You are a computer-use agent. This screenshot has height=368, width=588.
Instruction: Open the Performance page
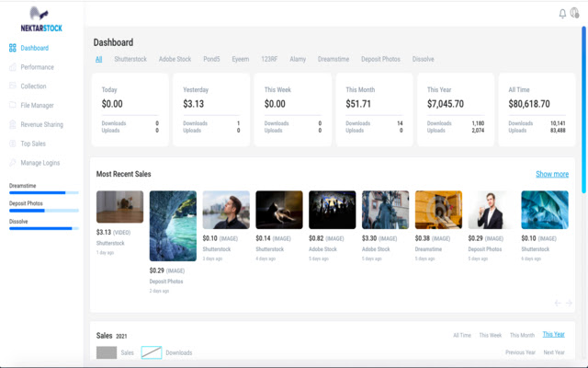pyautogui.click(x=37, y=67)
